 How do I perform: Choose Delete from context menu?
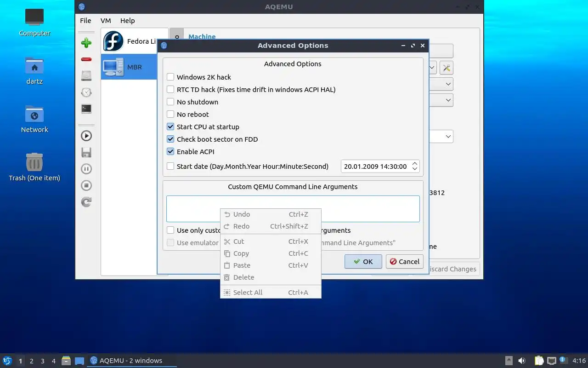tap(271, 277)
